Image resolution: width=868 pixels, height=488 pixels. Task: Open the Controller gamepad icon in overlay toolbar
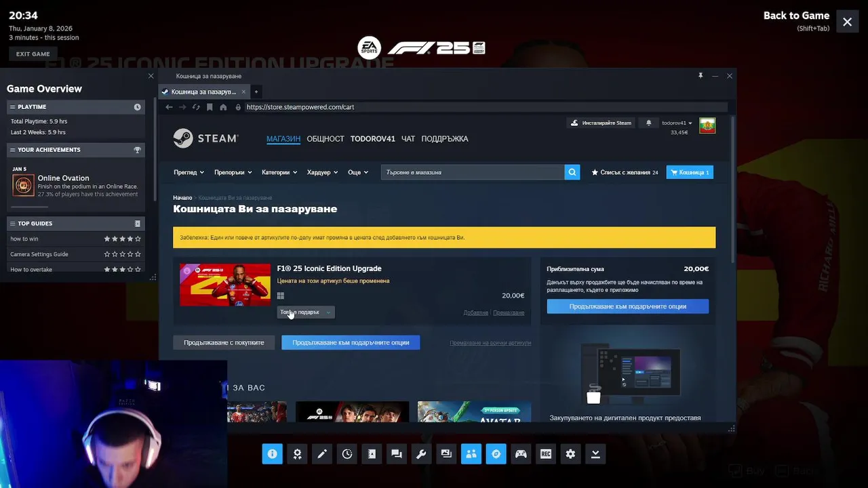pyautogui.click(x=521, y=454)
